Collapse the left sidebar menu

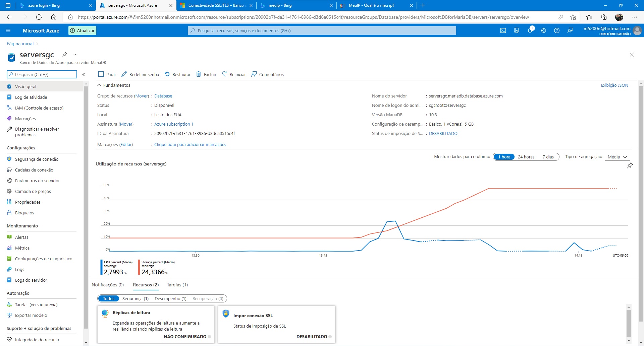84,74
